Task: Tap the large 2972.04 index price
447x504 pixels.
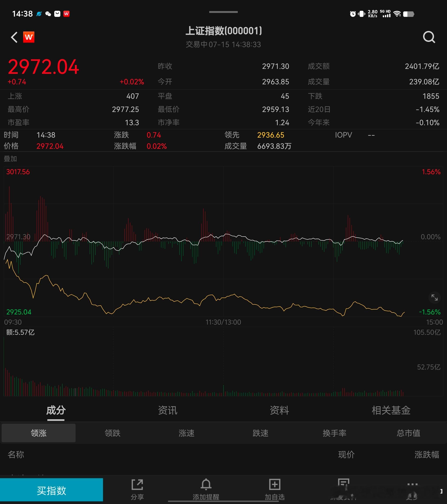Action: (x=43, y=67)
